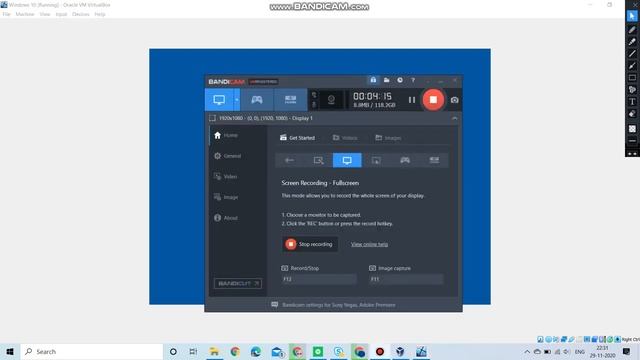Screen dimensions: 640x360
Task: Select the text tool in drawing toolbar
Action: [632, 101]
